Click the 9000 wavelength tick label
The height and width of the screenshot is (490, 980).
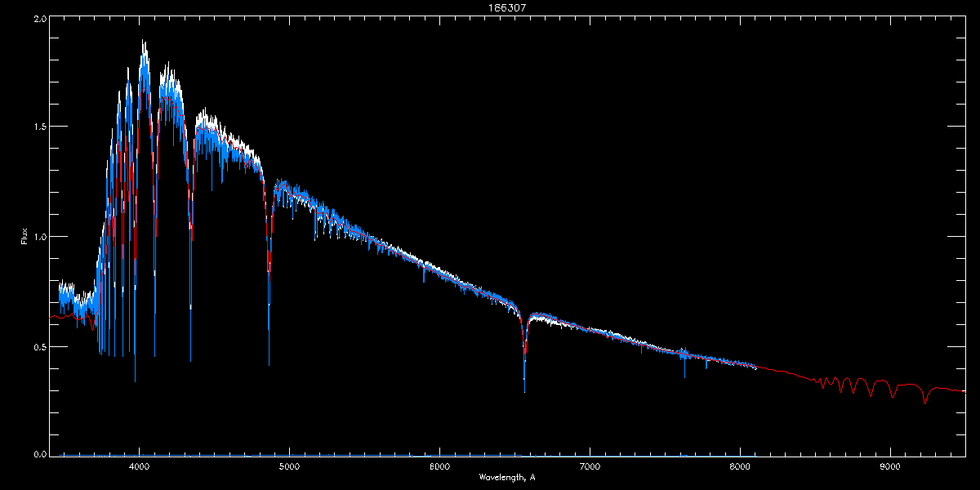890,467
